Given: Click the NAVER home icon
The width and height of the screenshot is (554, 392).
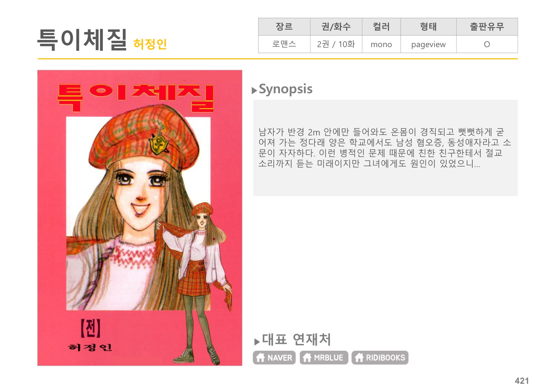Looking at the screenshot, I should click(x=260, y=357).
